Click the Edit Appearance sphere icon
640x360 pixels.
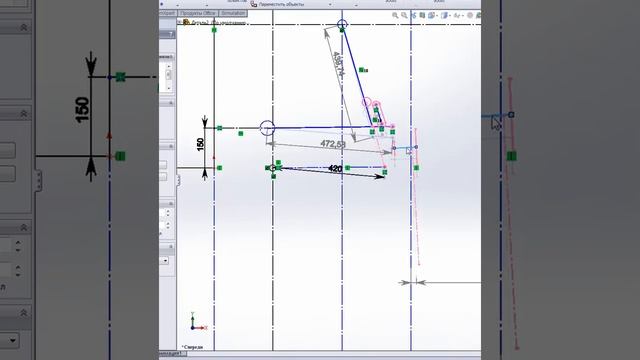tap(470, 15)
